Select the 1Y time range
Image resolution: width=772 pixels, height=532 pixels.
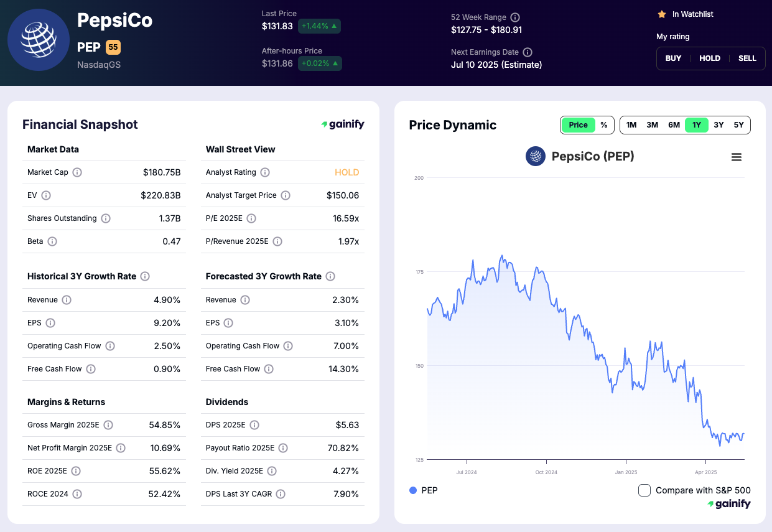pos(697,125)
